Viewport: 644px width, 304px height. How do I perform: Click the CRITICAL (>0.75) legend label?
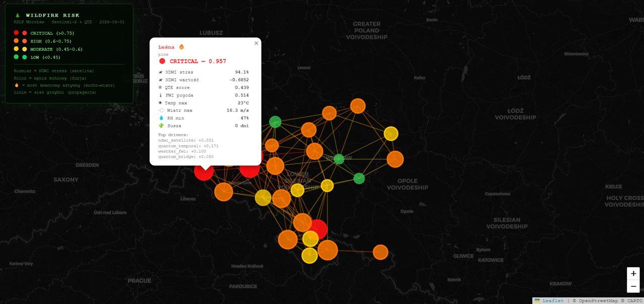coord(52,33)
